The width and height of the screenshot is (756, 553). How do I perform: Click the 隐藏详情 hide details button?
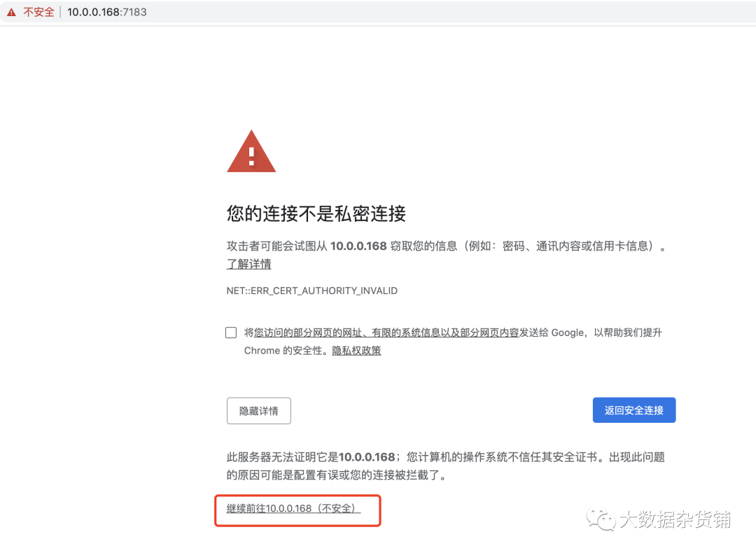pos(259,411)
